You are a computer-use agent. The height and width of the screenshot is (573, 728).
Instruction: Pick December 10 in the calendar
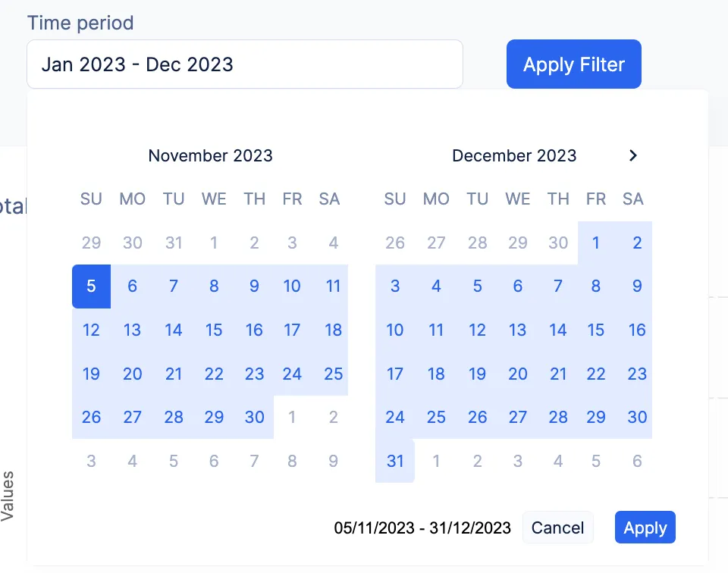coord(395,330)
